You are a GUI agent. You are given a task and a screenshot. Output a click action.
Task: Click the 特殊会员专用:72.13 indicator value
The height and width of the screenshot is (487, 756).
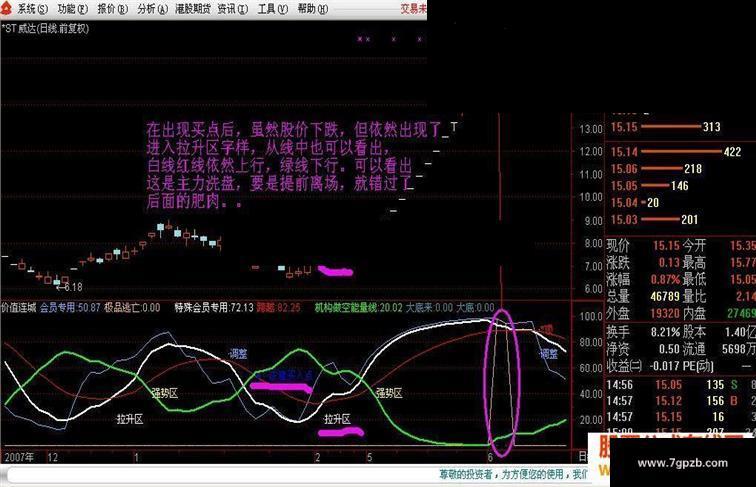pyautogui.click(x=214, y=307)
